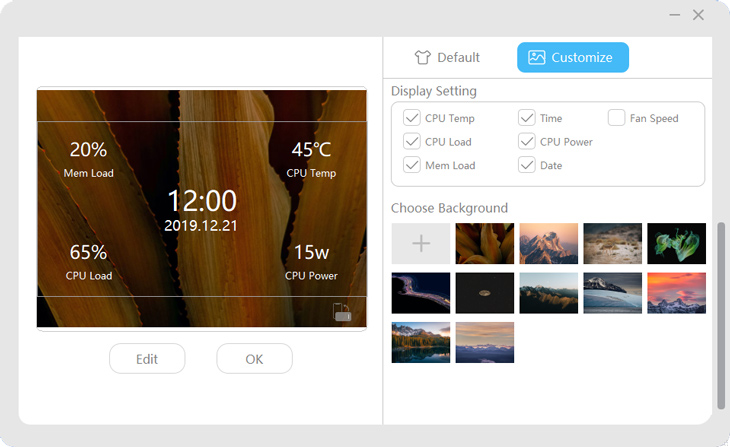Select the snowy dry grass background

pyautogui.click(x=613, y=244)
